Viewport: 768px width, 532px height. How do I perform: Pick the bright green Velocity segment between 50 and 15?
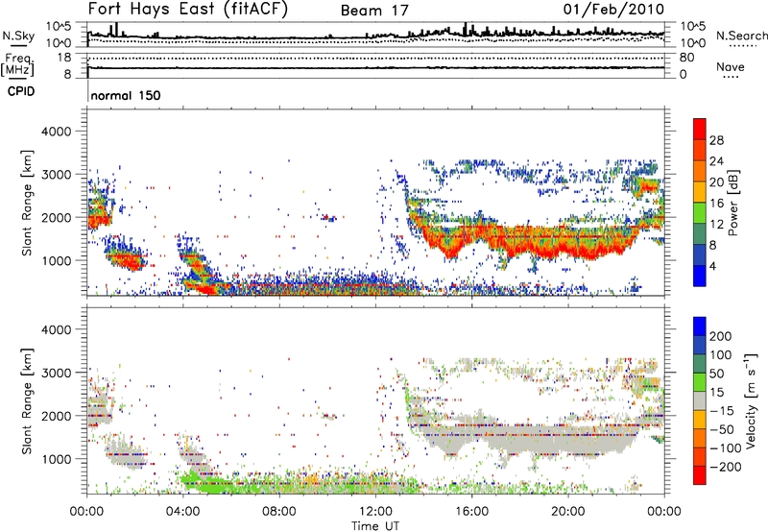point(700,382)
